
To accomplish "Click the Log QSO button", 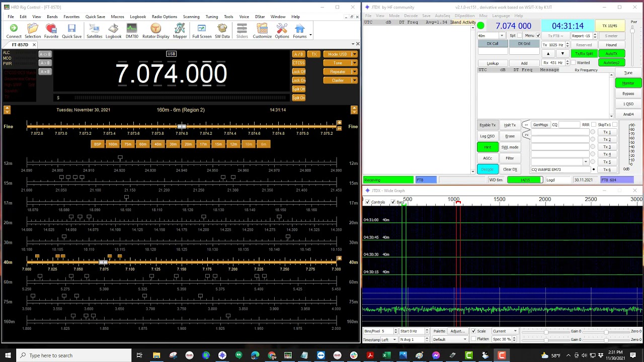I will [x=487, y=136].
